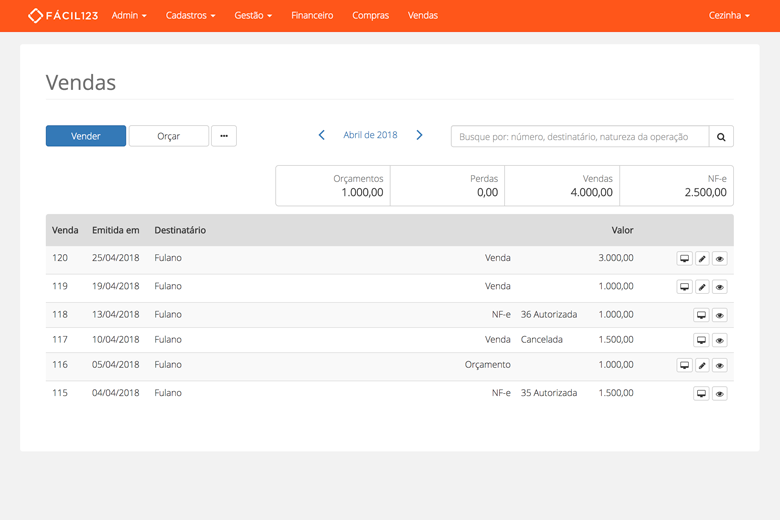
Task: Click Orçamento type in row 116
Action: (488, 364)
